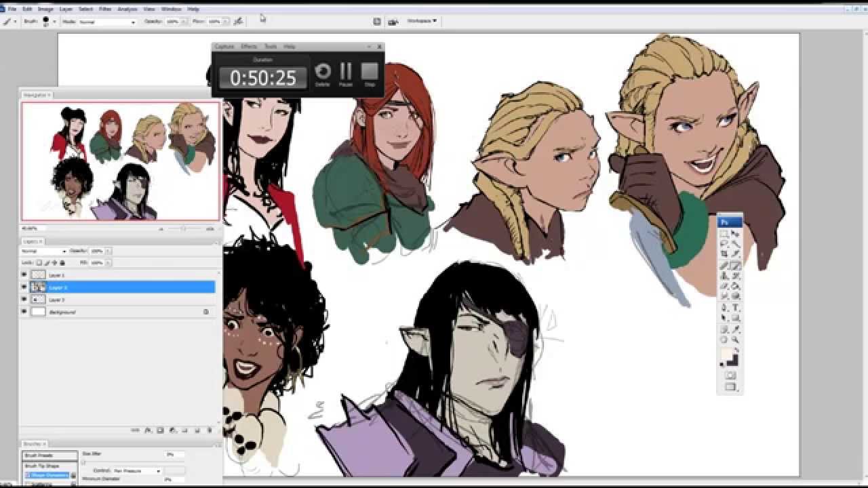
Task: Select the Zoom tool in Tools palette
Action: (736, 340)
